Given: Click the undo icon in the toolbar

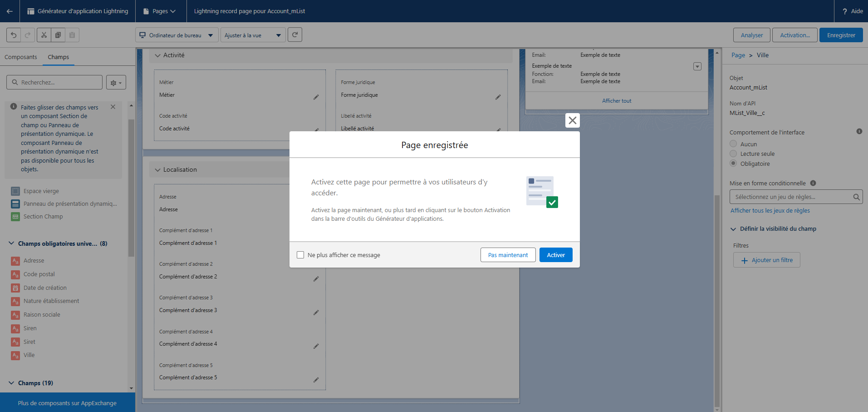Looking at the screenshot, I should [14, 35].
